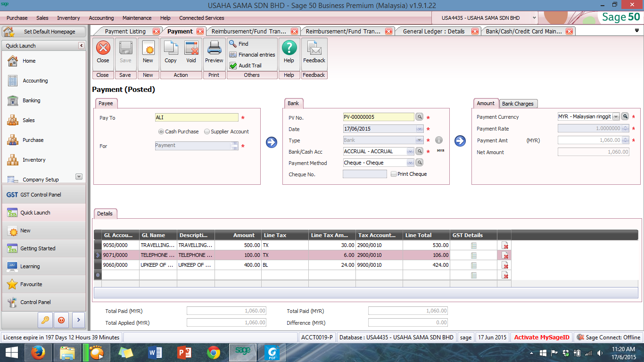Open the Connected Services menu
Viewport: 644px width, 362px height.
pos(202,18)
